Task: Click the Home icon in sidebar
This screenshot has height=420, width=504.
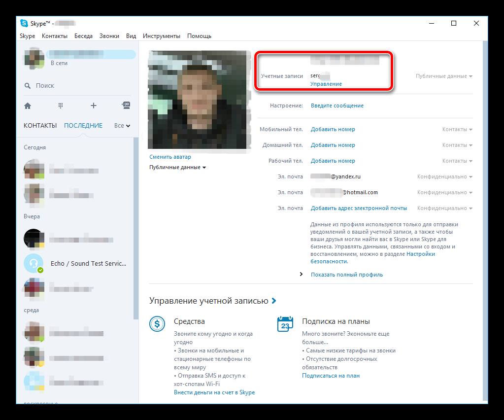Action: [28, 105]
